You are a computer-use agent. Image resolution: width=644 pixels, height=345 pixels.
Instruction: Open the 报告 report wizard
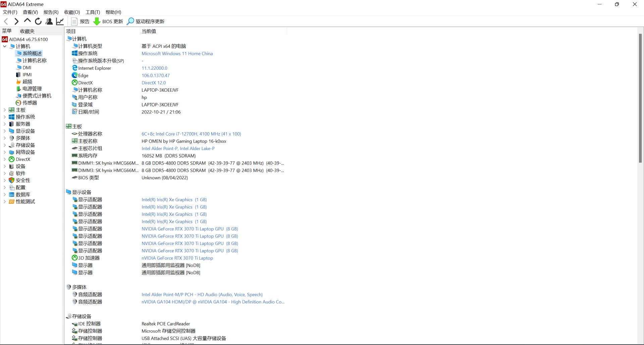(x=80, y=21)
